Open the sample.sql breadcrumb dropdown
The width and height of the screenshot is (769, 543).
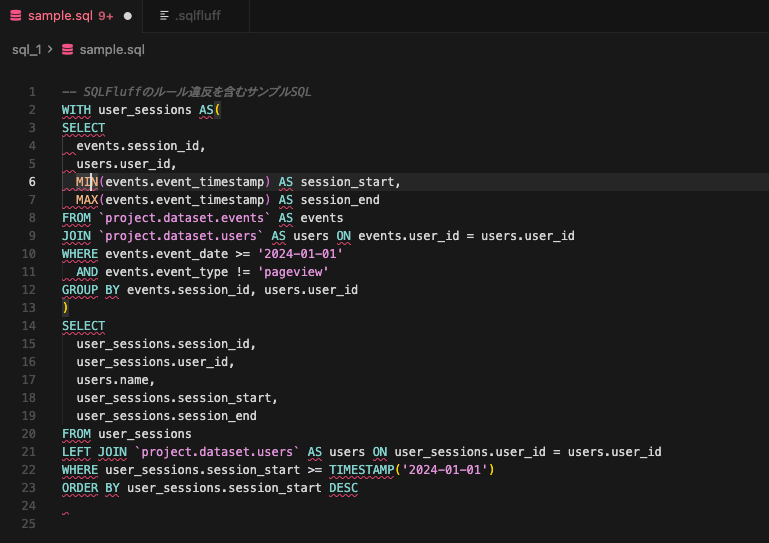[111, 49]
